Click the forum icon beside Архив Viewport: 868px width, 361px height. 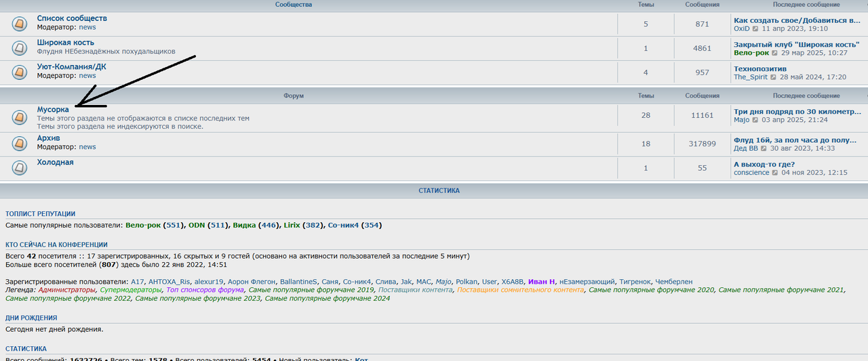[20, 144]
